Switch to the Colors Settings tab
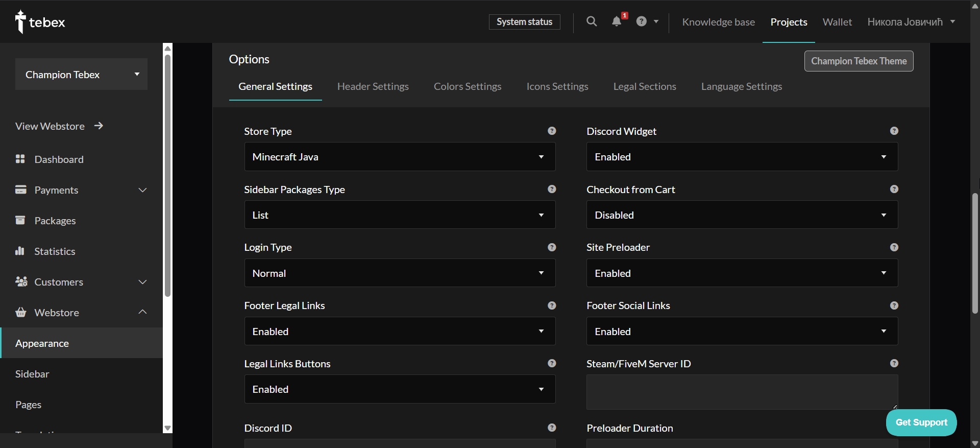This screenshot has width=980, height=448. click(468, 86)
